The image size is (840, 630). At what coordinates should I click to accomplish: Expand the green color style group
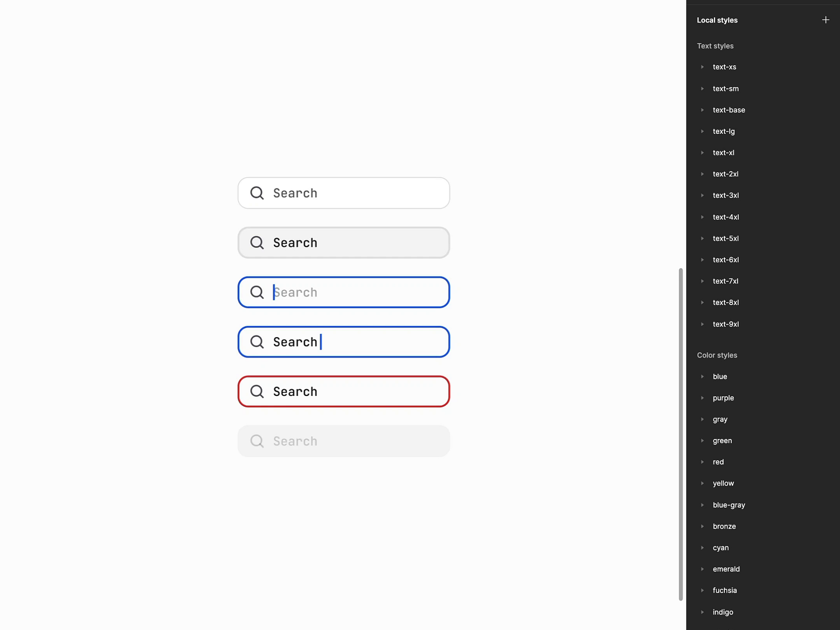[702, 440]
